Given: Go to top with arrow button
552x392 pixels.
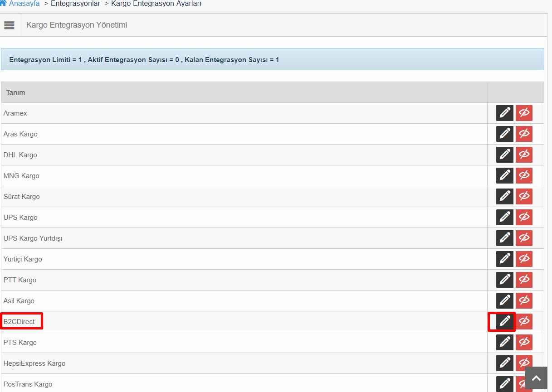Looking at the screenshot, I should tap(536, 378).
